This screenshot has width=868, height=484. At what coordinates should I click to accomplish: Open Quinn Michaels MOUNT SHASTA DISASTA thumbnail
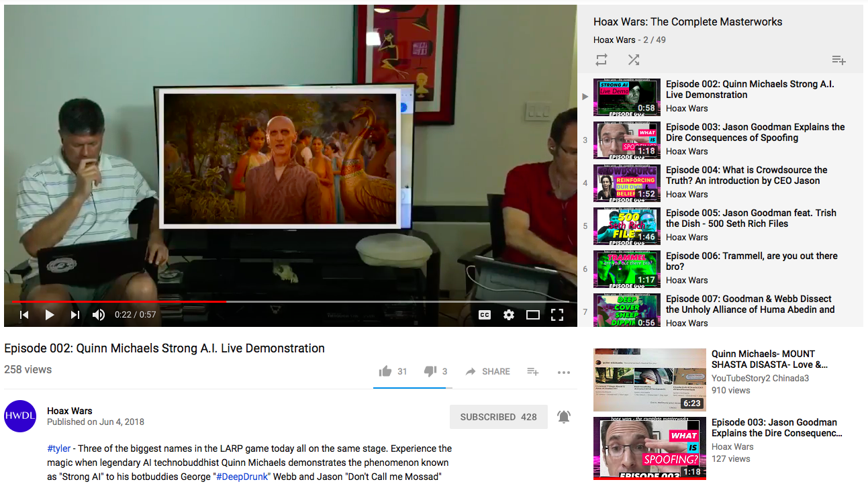(650, 380)
